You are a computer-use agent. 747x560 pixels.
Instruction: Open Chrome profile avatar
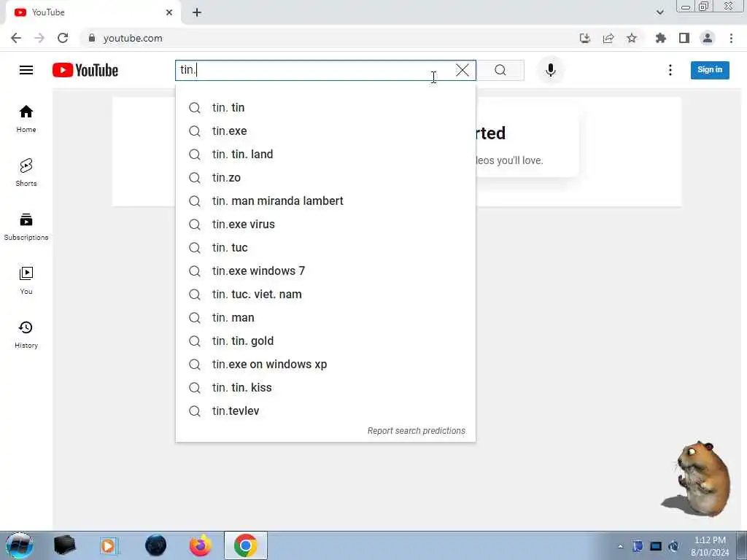click(x=708, y=38)
